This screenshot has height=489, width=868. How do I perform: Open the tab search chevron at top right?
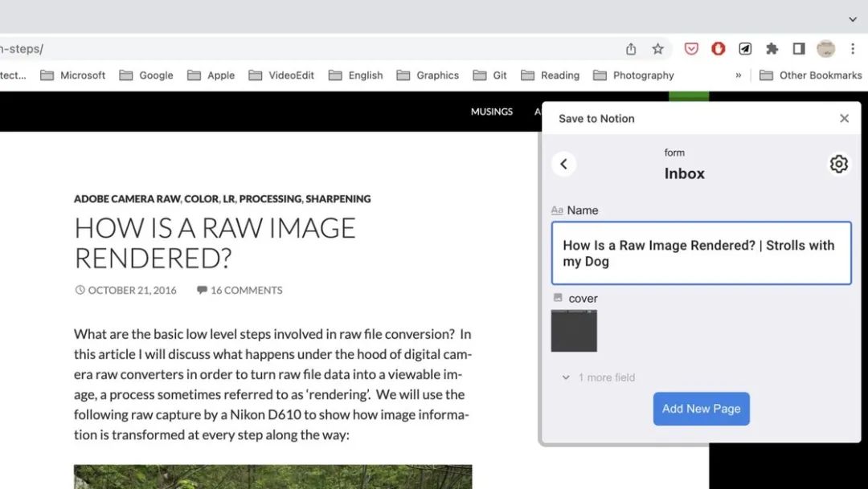click(853, 18)
